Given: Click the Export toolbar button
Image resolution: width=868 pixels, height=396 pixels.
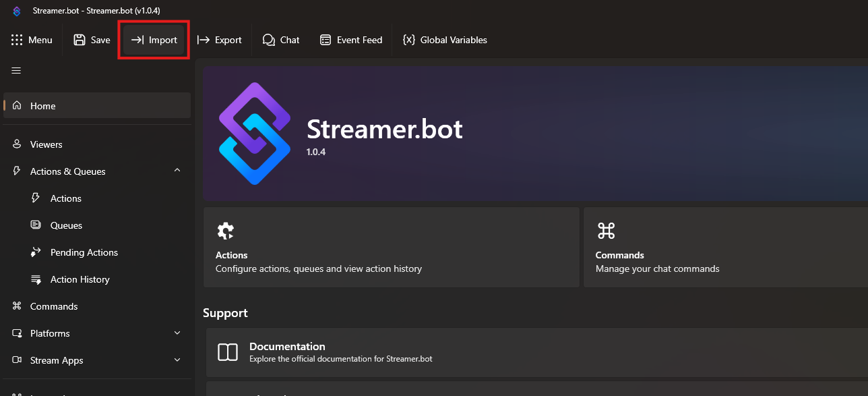Looking at the screenshot, I should pos(219,40).
